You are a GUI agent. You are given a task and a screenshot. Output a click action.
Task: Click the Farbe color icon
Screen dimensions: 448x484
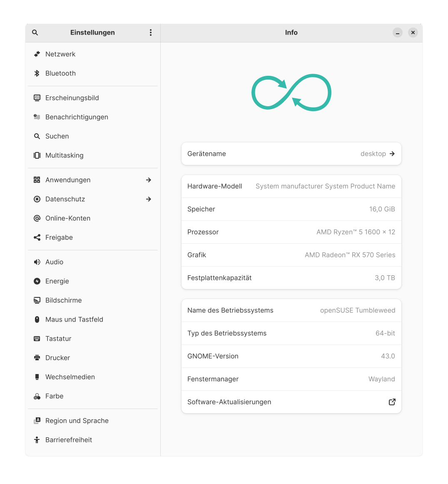[x=37, y=396]
